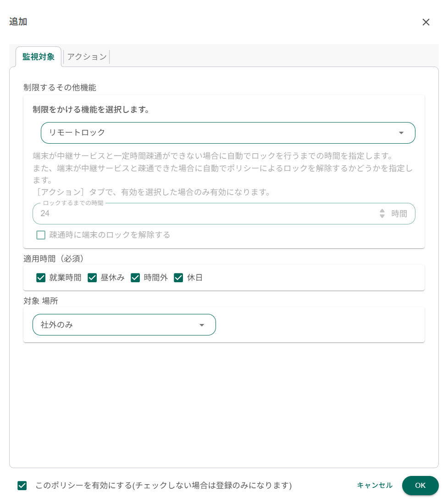Open the 対象 場所 dropdown showing 社外のみ

click(124, 324)
